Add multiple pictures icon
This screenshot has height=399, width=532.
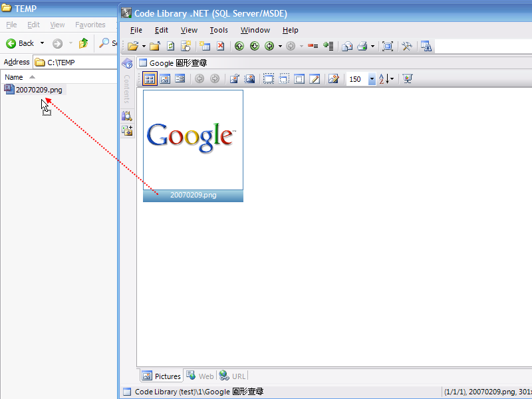point(249,79)
